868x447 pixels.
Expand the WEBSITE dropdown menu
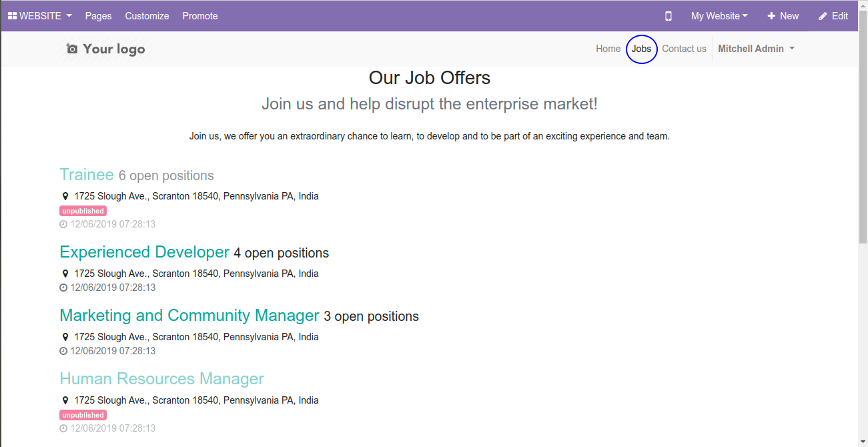[x=40, y=16]
